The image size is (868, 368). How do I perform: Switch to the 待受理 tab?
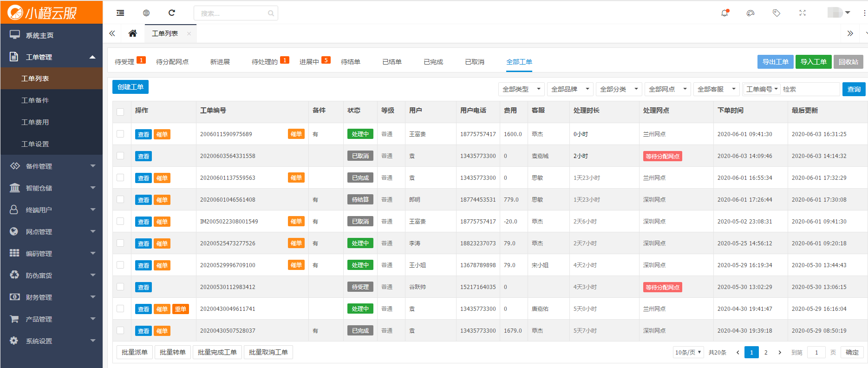[124, 62]
